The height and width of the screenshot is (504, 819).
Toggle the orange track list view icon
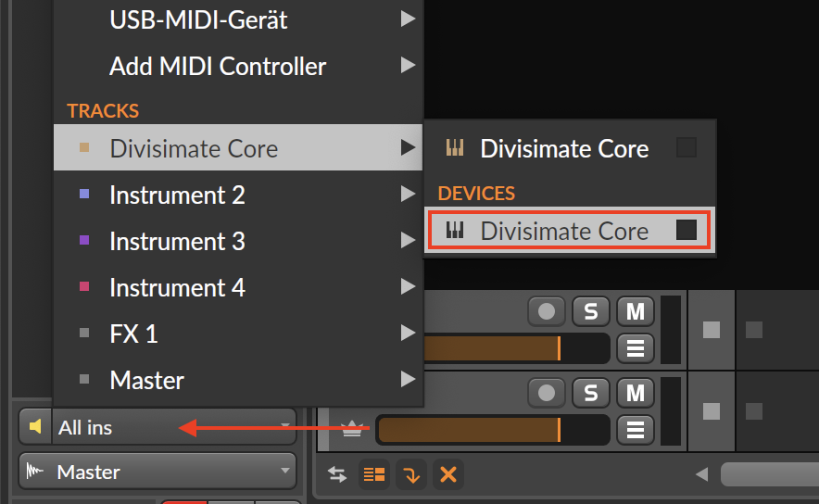pyautogui.click(x=374, y=475)
